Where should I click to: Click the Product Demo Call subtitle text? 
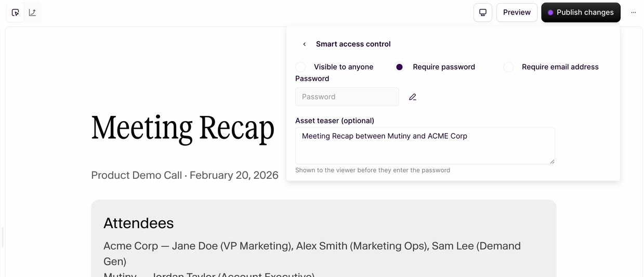pos(185,175)
